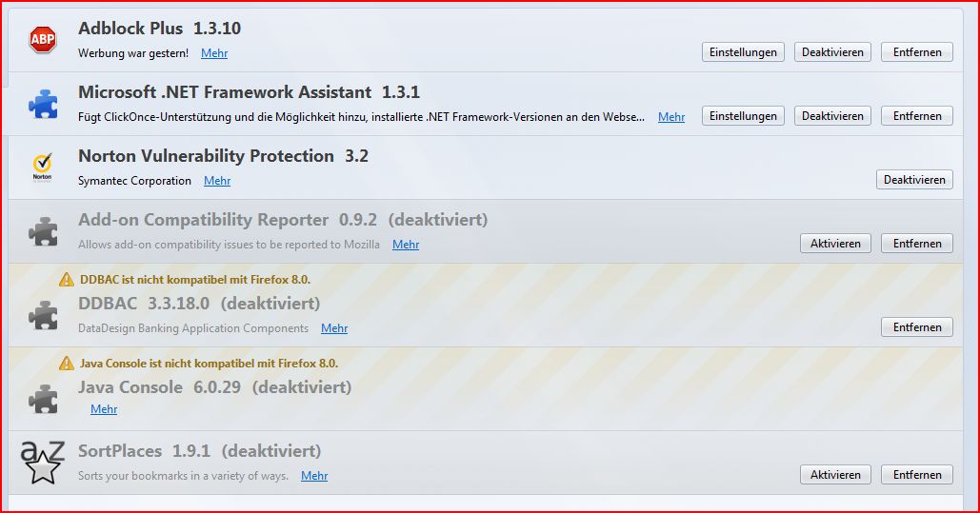Enable SortPlaces via Aktivieren button
The width and height of the screenshot is (980, 513).
click(x=835, y=475)
